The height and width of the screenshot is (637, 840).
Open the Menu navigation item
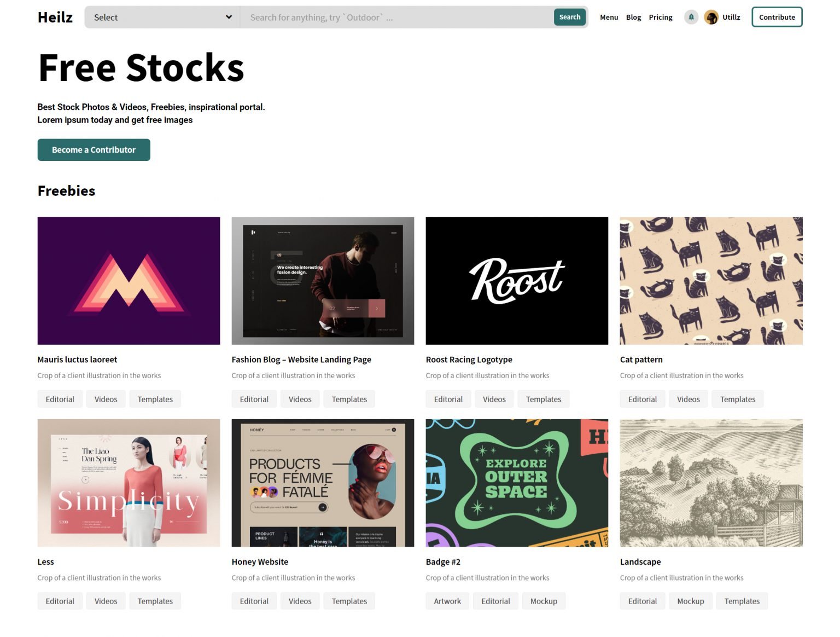click(609, 18)
